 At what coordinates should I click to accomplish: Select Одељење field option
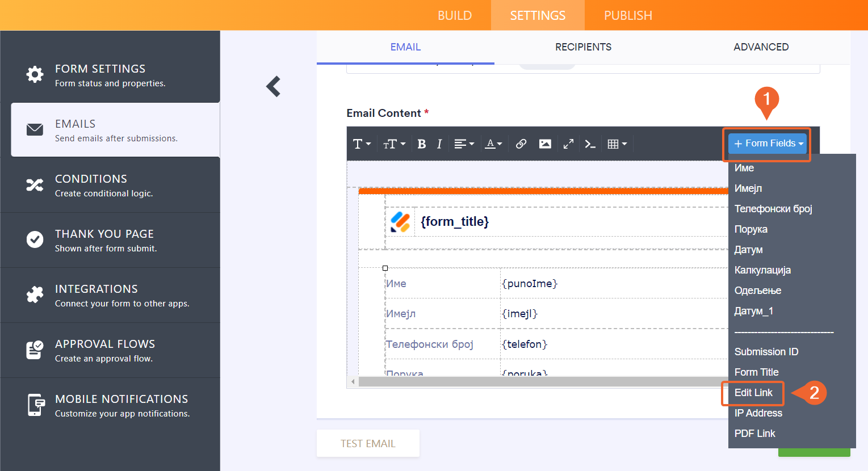coord(792,291)
